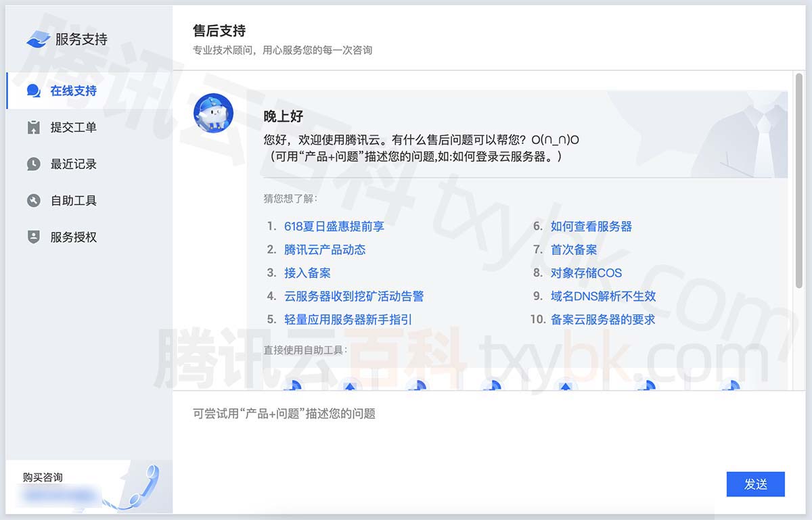The width and height of the screenshot is (812, 520).
Task: Open the 在线支持 menu item
Action: [x=89, y=91]
